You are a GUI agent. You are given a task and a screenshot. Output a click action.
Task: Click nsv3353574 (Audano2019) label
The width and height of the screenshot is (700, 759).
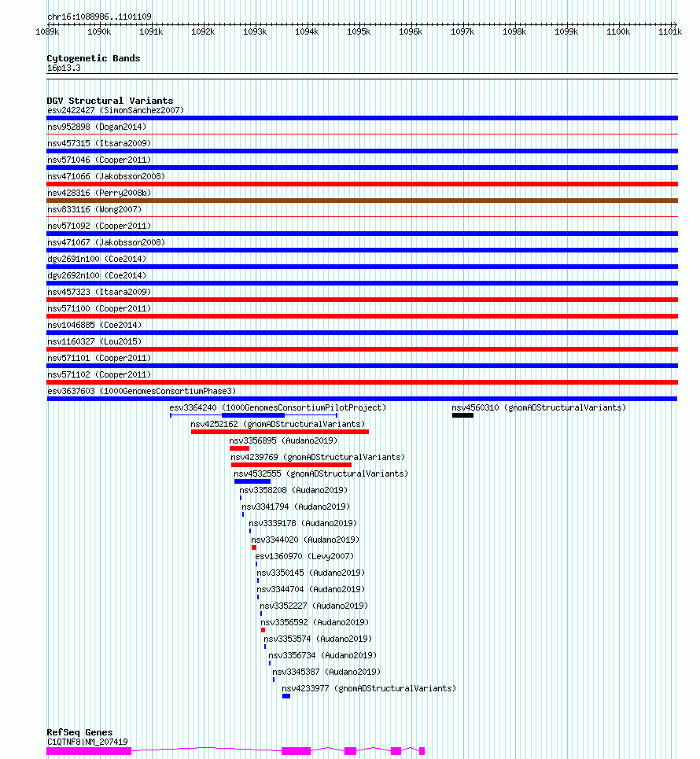tap(318, 639)
